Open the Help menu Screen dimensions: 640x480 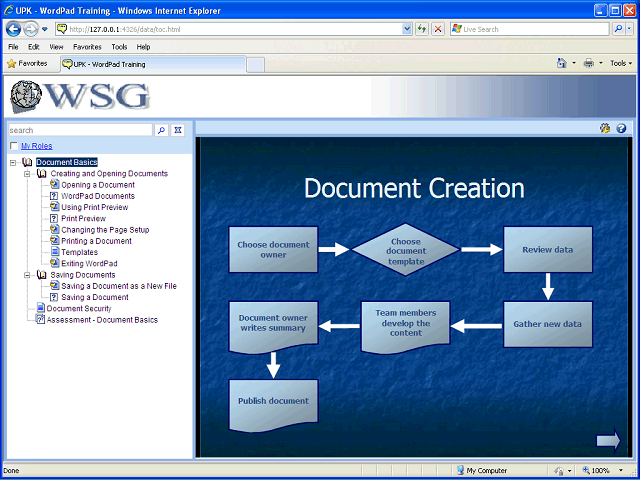click(x=143, y=47)
